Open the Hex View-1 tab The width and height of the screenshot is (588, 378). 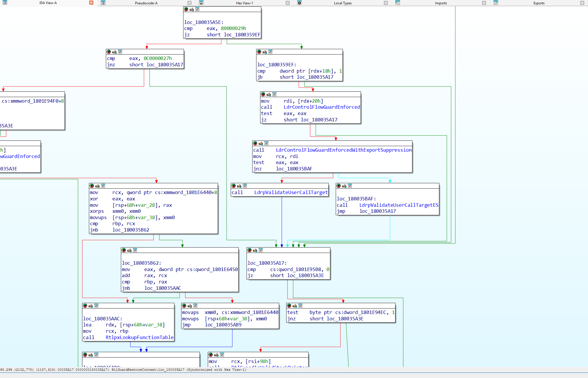coord(244,3)
